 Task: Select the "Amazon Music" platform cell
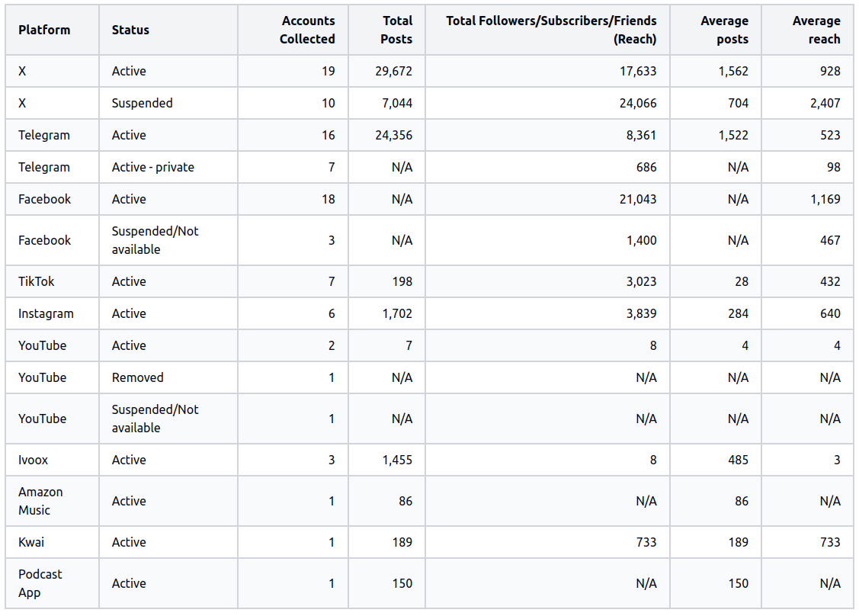pyautogui.click(x=40, y=501)
